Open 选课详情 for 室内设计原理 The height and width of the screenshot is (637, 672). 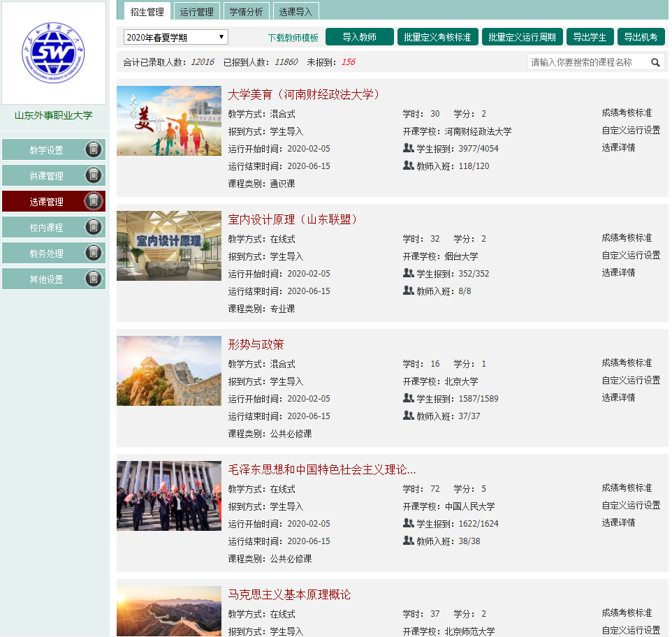point(618,273)
